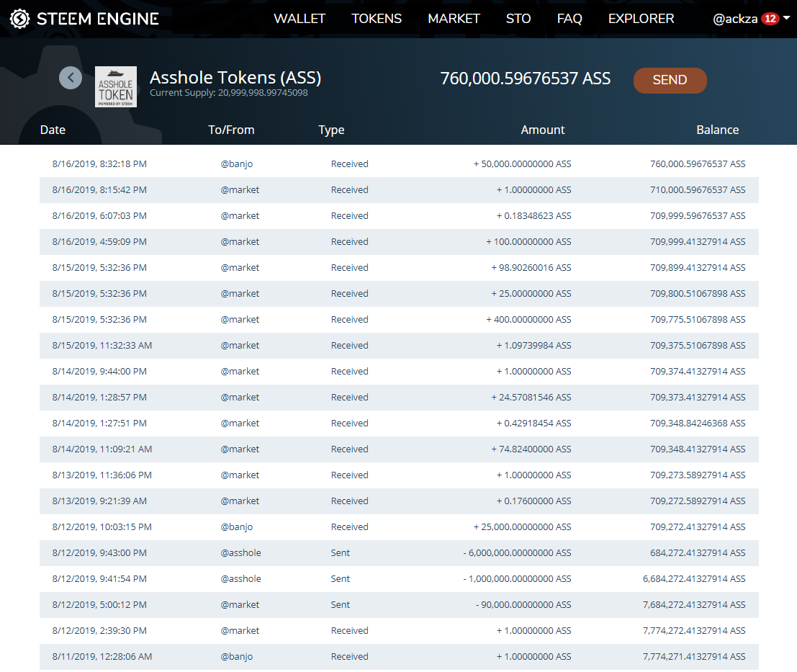Select @banjo in the 8:32:18 PM row

coord(236,164)
